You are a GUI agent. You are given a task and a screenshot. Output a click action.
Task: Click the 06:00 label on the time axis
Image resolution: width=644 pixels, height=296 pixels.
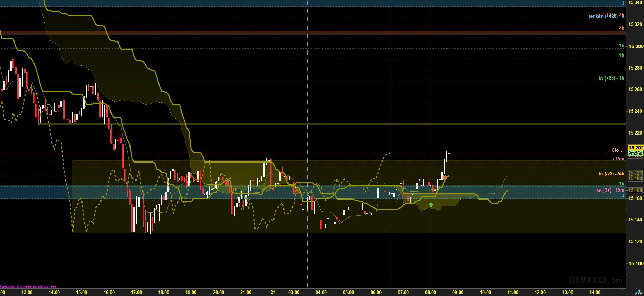376,293
